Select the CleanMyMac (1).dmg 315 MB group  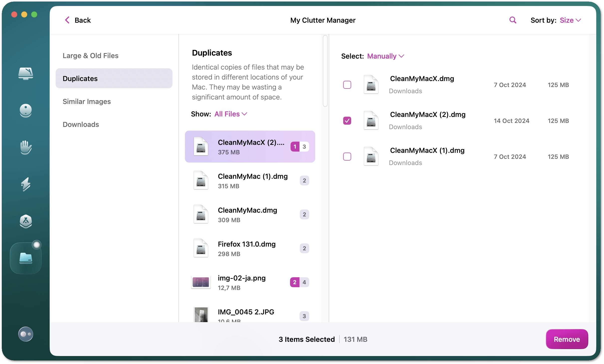250,181
